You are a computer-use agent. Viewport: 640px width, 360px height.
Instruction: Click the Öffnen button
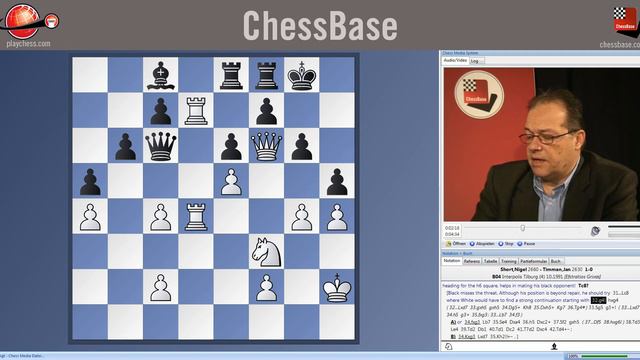(456, 244)
